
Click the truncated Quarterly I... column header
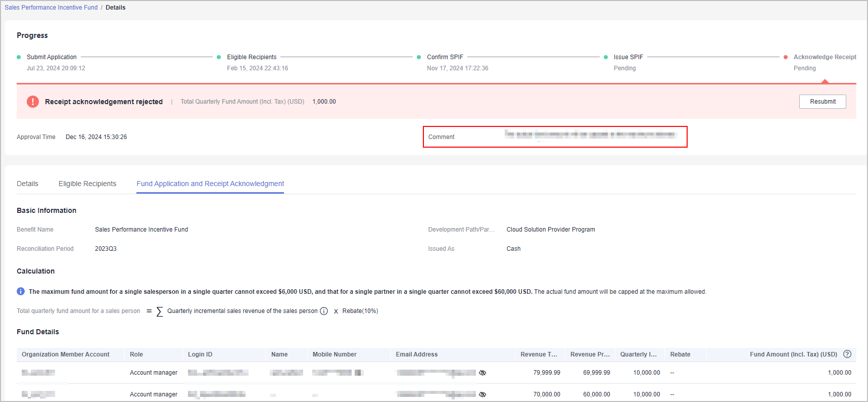pos(638,354)
